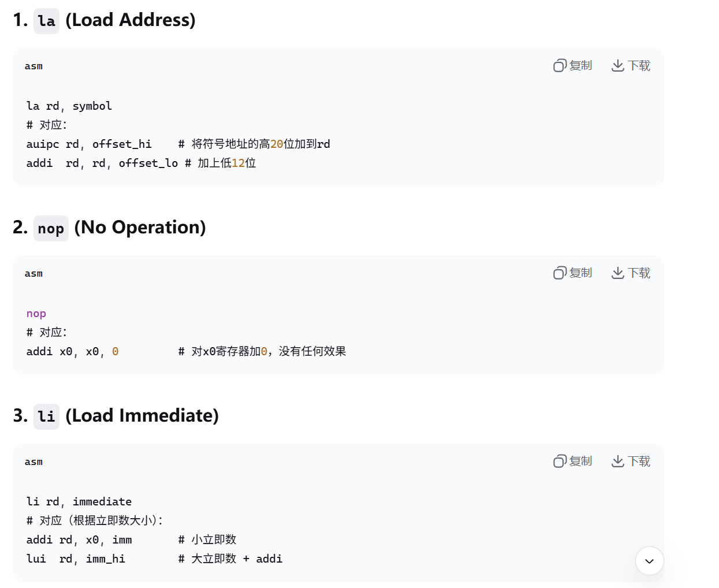The height and width of the screenshot is (588, 719).
Task: Download the li Load Immediate code block
Action: 631,461
